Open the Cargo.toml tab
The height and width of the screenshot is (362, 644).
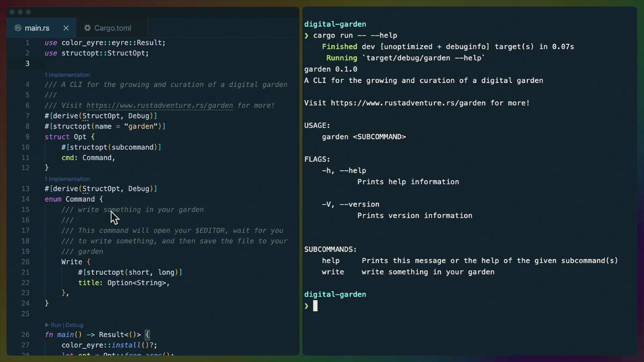point(112,28)
